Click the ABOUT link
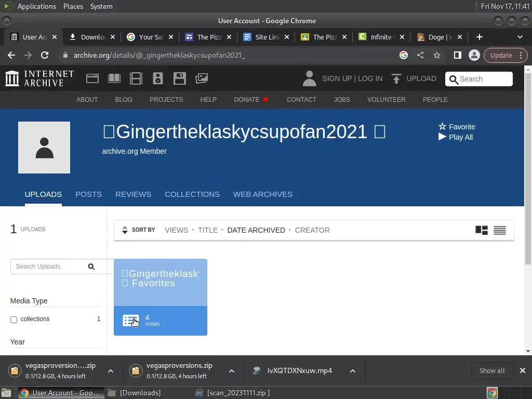The height and width of the screenshot is (399, 532). pyautogui.click(x=87, y=99)
